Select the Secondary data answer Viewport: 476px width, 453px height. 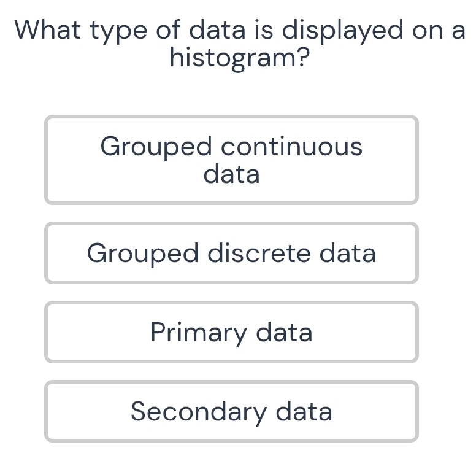231,411
